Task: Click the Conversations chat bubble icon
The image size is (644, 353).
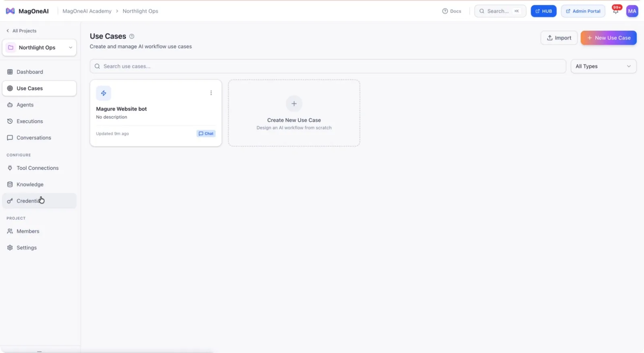Action: pyautogui.click(x=10, y=138)
